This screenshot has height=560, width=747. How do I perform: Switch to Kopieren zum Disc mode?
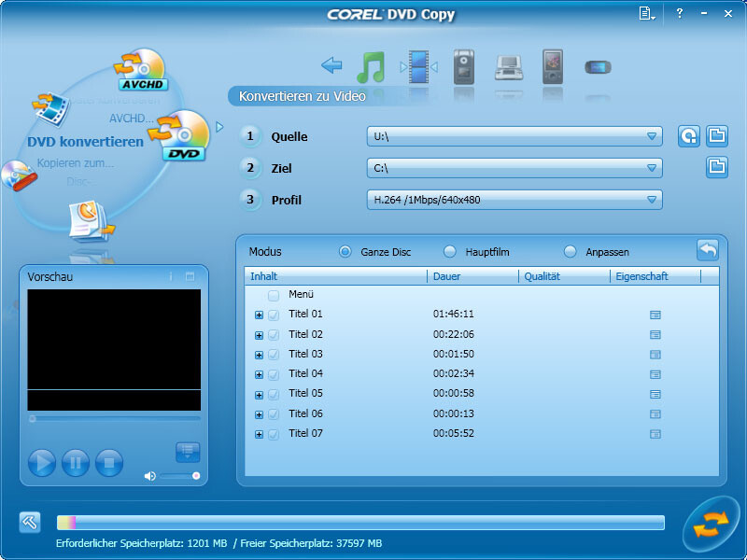pyautogui.click(x=75, y=163)
